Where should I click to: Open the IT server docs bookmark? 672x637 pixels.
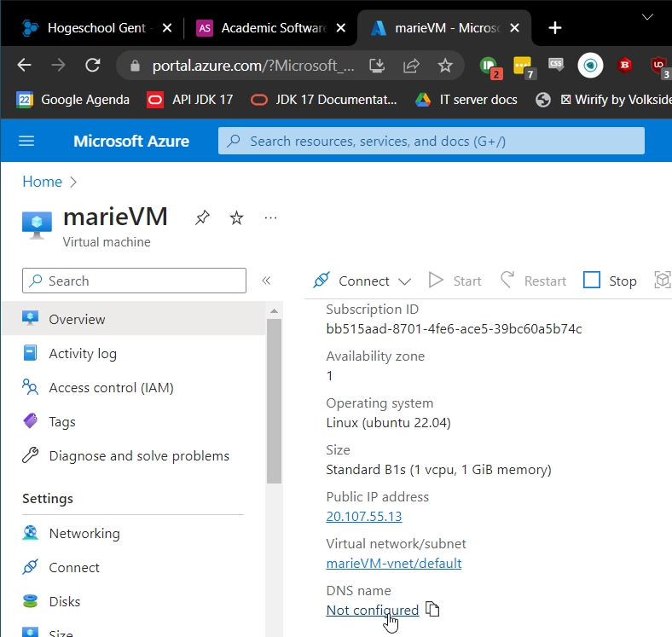coord(466,100)
